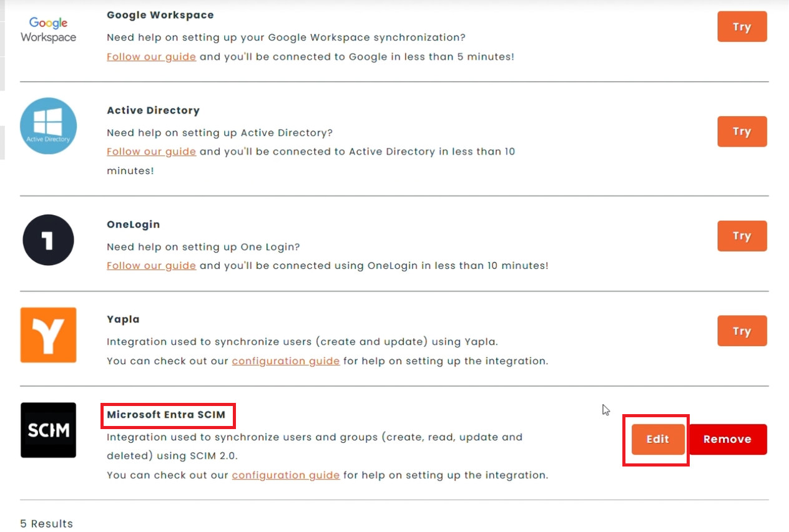Click the blue Active Directory icon
This screenshot has width=789, height=532.
coord(48,125)
